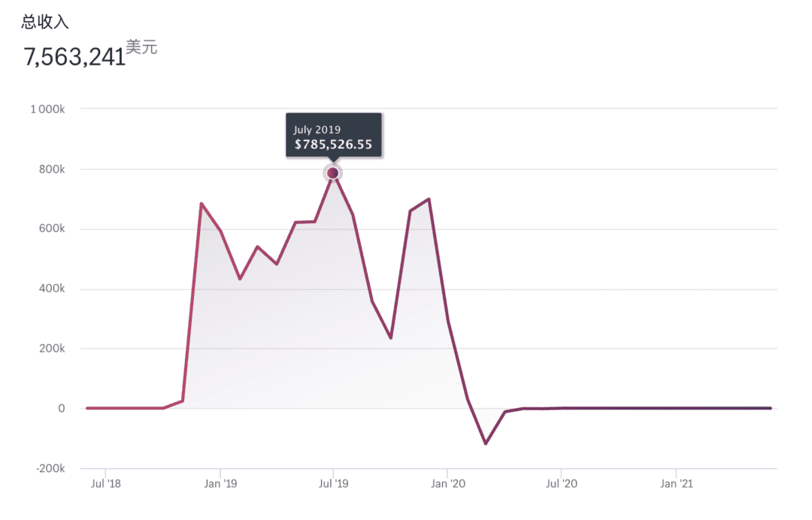Viewport: 812px width, 520px height.
Task: Select the Jul '19 axis label
Action: tap(334, 483)
